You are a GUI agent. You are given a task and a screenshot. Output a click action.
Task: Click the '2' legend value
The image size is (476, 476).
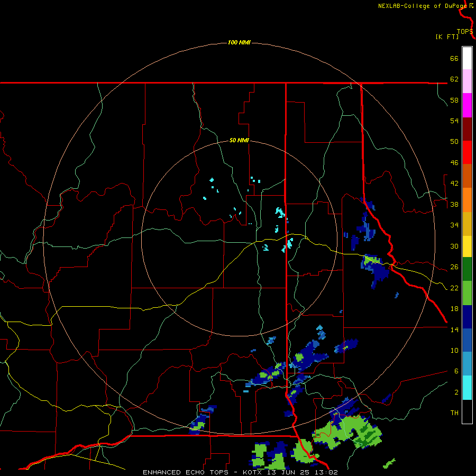point(456,392)
